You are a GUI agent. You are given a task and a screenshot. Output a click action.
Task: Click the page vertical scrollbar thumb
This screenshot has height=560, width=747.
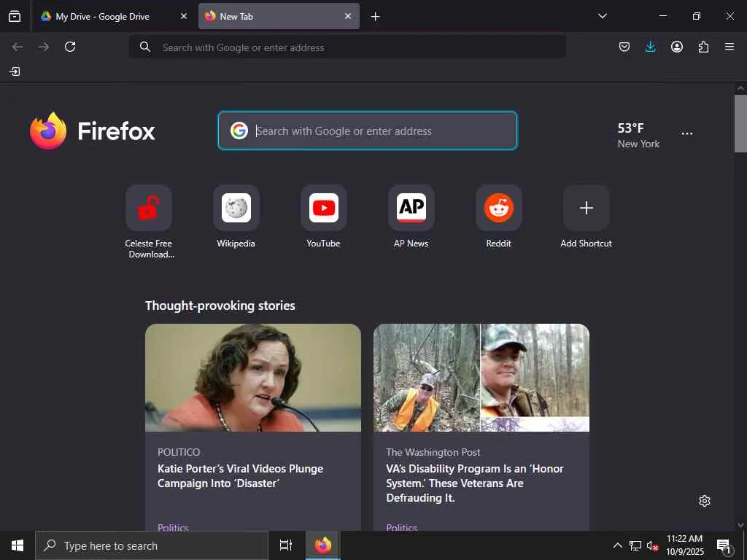(x=740, y=124)
